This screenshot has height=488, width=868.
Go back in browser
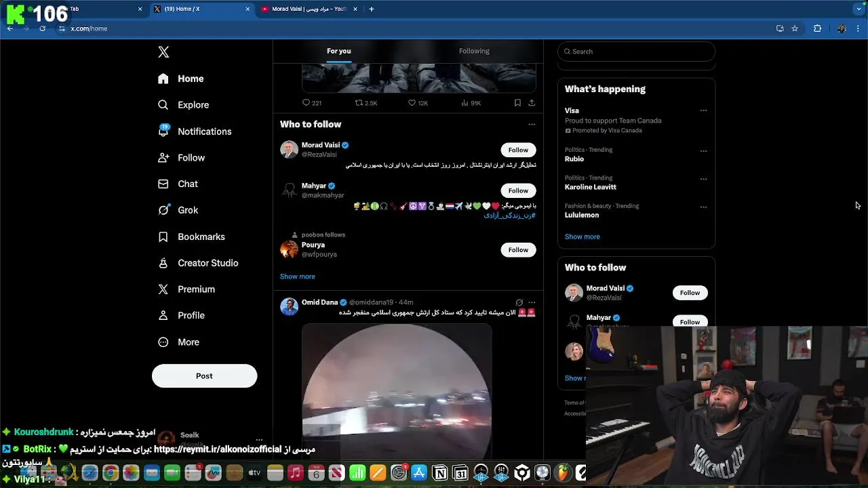[9, 28]
